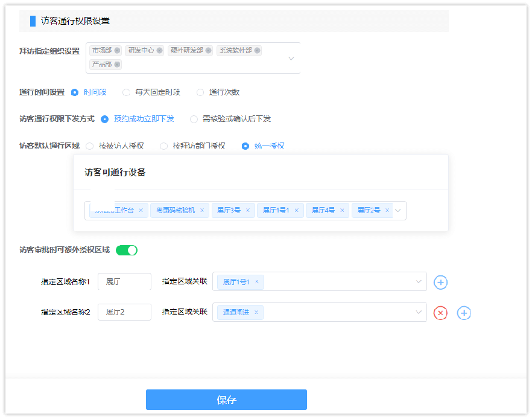
Task: Remove the 通道闸道 association tag
Action: [x=257, y=313]
